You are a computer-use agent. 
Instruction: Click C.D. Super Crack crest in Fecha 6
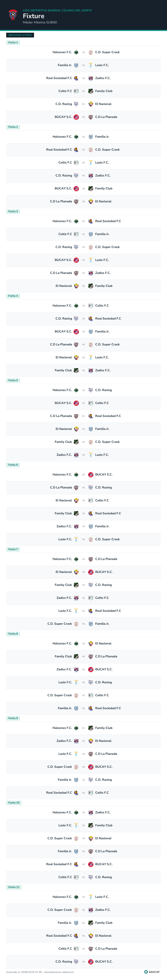pyautogui.click(x=91, y=539)
